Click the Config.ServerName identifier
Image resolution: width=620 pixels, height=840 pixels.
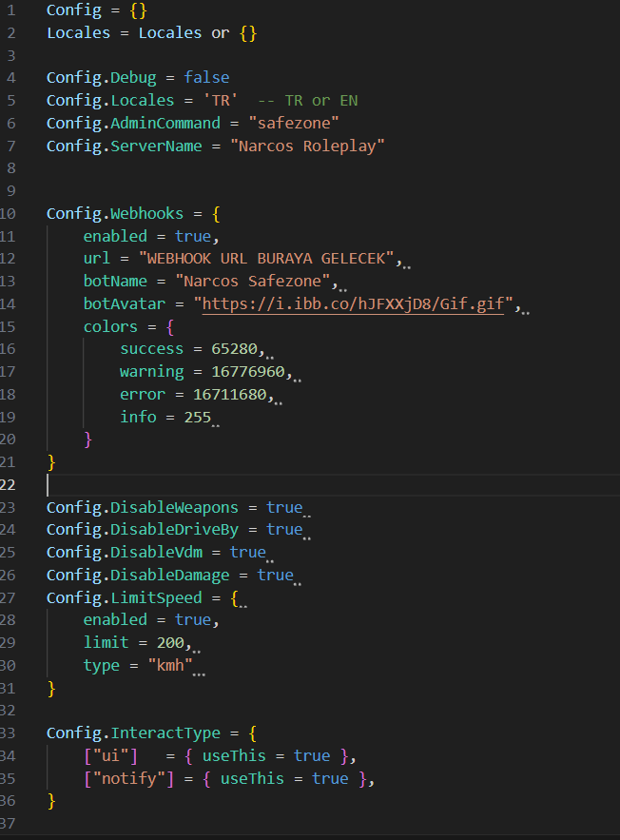(x=125, y=146)
